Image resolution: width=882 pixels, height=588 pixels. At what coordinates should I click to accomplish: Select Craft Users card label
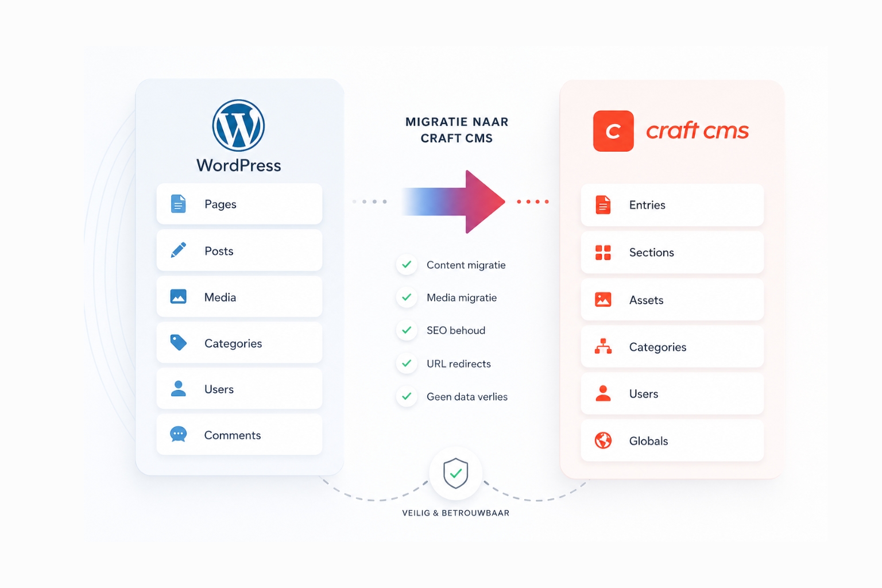(644, 394)
